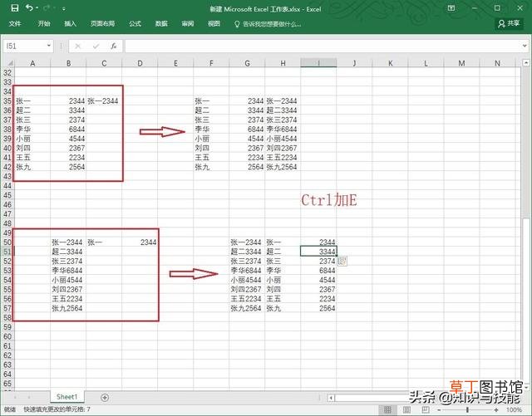Screen dimensions: 532x416
Task: Click the Cancel X icon in formula bar
Action: pyautogui.click(x=77, y=46)
